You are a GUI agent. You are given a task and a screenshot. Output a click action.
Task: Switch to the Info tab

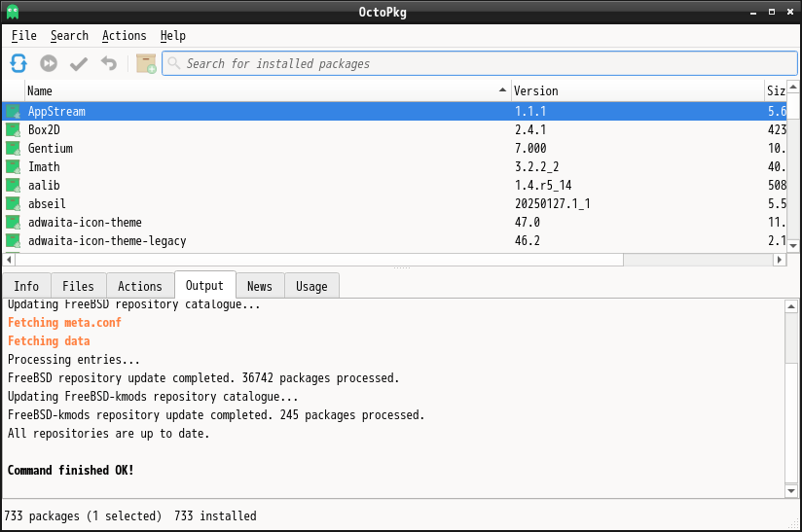click(x=26, y=286)
